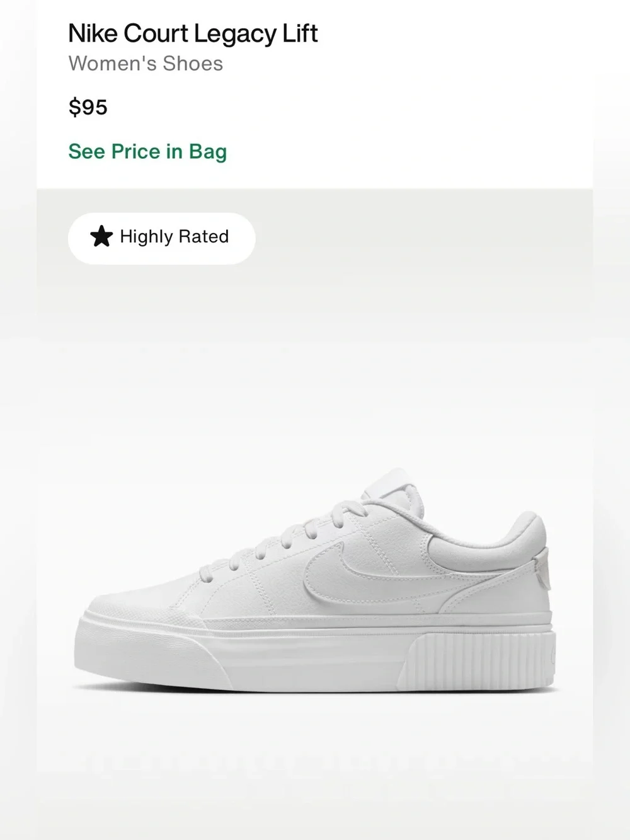Screen dimensions: 630x840
Task: Click the black star icon
Action: tap(101, 237)
